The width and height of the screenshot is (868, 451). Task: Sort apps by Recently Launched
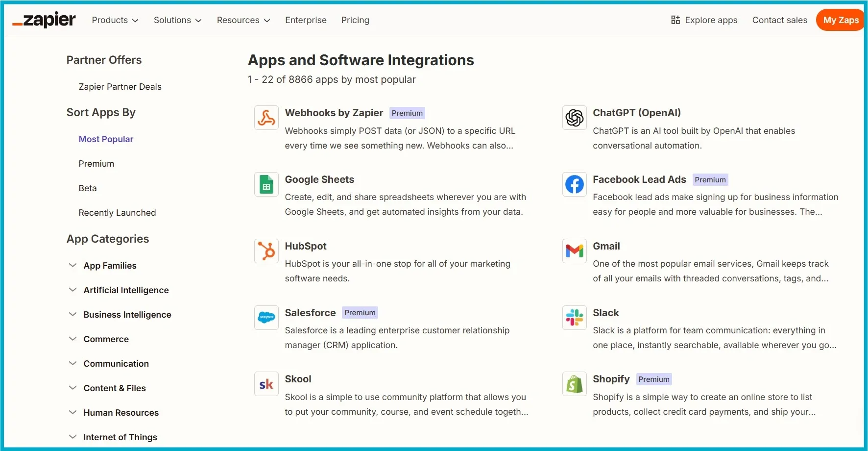pyautogui.click(x=117, y=212)
